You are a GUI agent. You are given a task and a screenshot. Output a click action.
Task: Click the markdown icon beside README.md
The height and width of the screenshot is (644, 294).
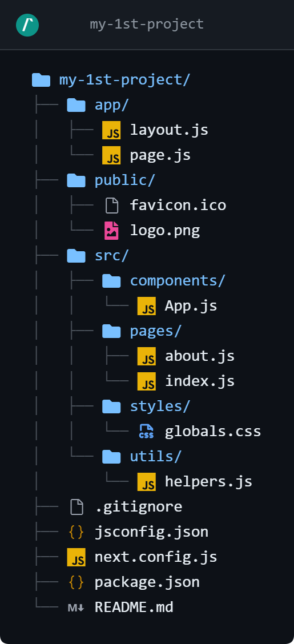(76, 608)
